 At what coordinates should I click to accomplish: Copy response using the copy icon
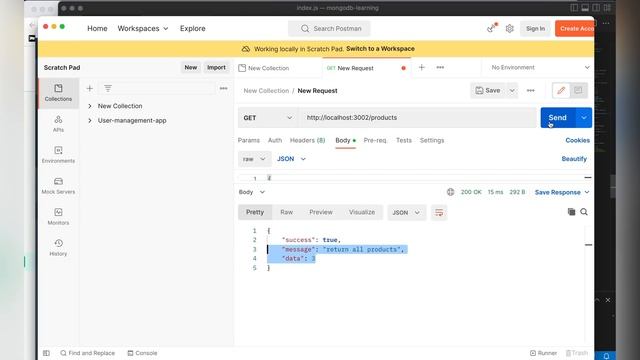click(x=571, y=212)
